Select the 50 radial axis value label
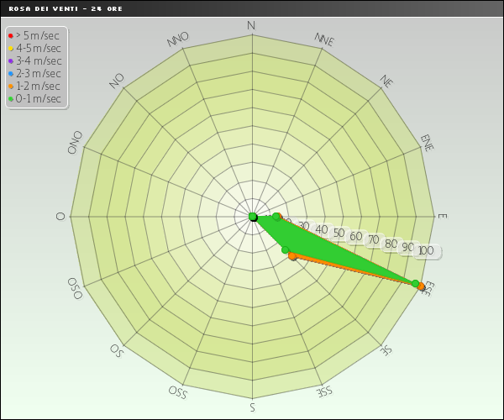 pos(339,233)
